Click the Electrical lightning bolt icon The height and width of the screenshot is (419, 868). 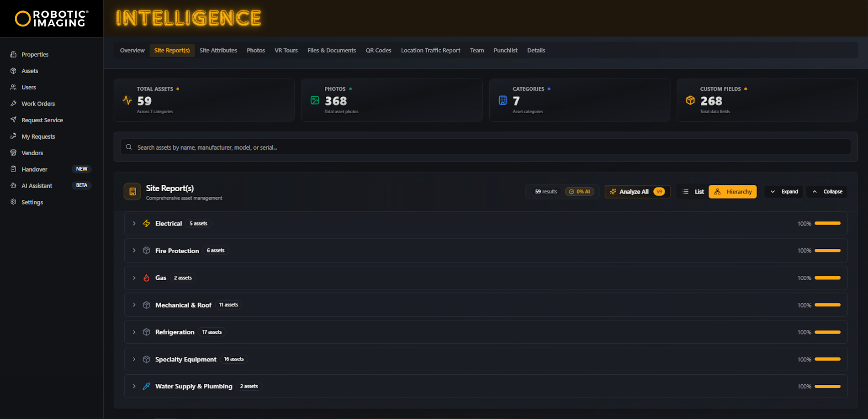146,224
